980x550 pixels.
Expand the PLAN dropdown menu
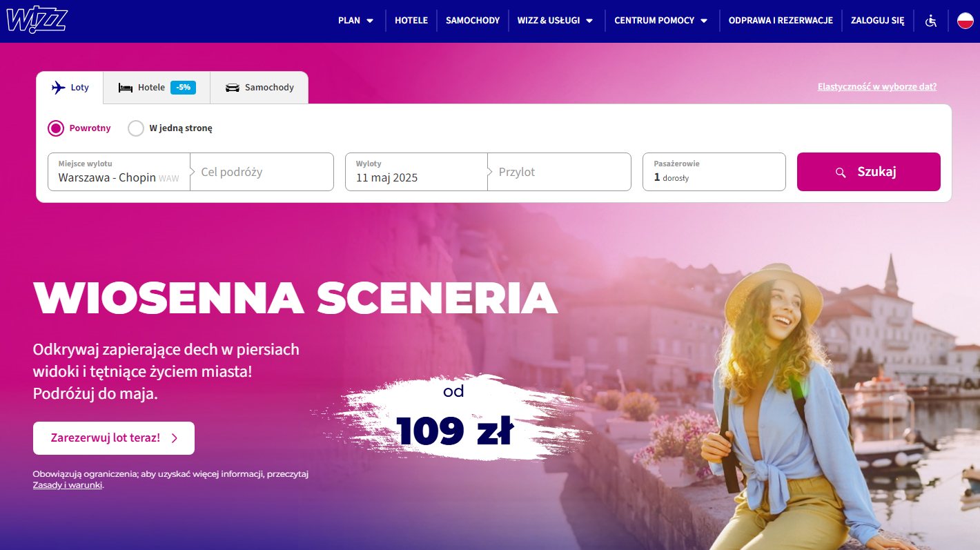356,21
